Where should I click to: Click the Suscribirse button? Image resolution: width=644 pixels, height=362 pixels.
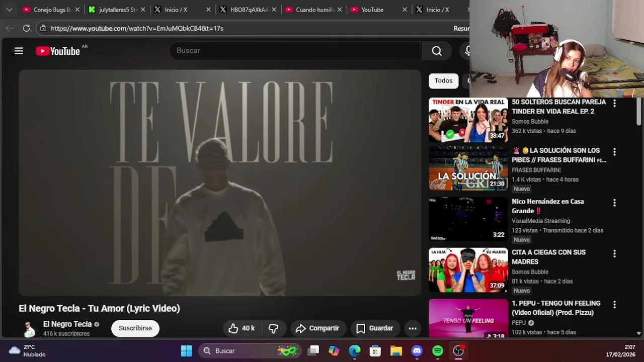[x=135, y=328]
